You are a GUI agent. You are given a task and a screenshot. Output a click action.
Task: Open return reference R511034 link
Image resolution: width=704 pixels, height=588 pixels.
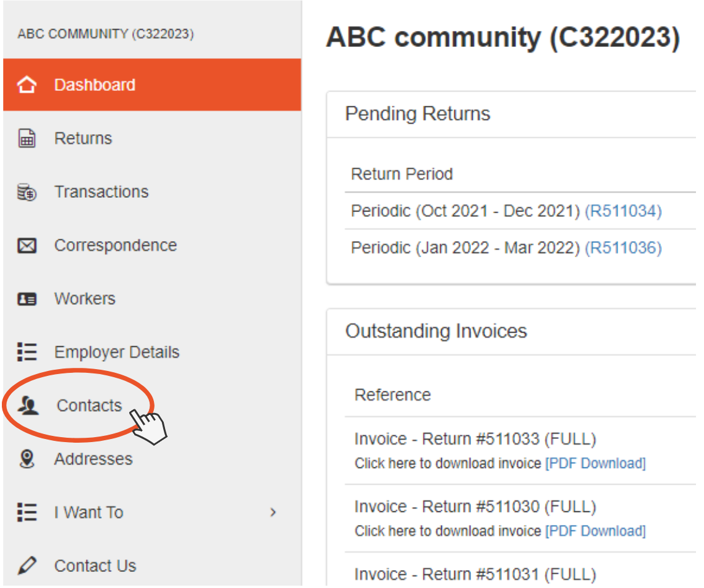[x=623, y=211]
